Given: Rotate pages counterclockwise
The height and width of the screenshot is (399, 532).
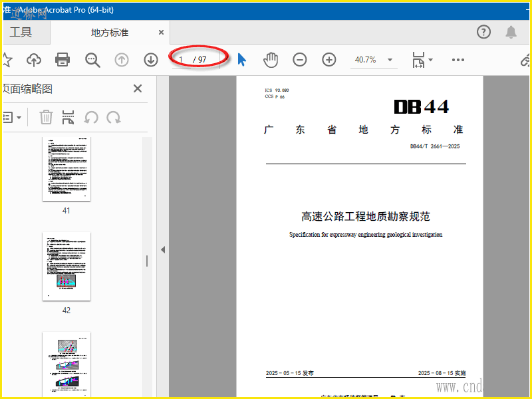Looking at the screenshot, I should [91, 118].
